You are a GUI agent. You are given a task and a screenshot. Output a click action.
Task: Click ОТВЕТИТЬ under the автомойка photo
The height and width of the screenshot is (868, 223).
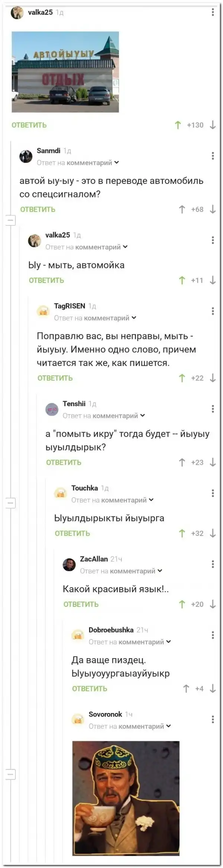point(29,125)
